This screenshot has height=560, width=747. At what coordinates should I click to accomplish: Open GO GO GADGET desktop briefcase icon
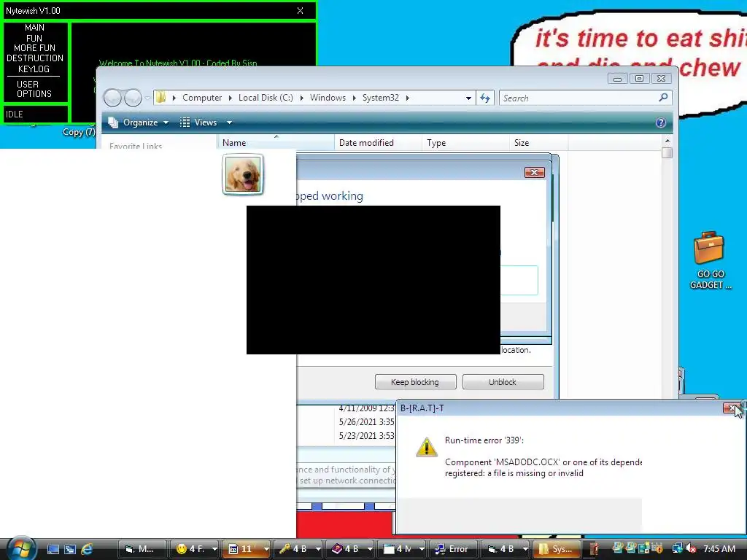pyautogui.click(x=710, y=260)
